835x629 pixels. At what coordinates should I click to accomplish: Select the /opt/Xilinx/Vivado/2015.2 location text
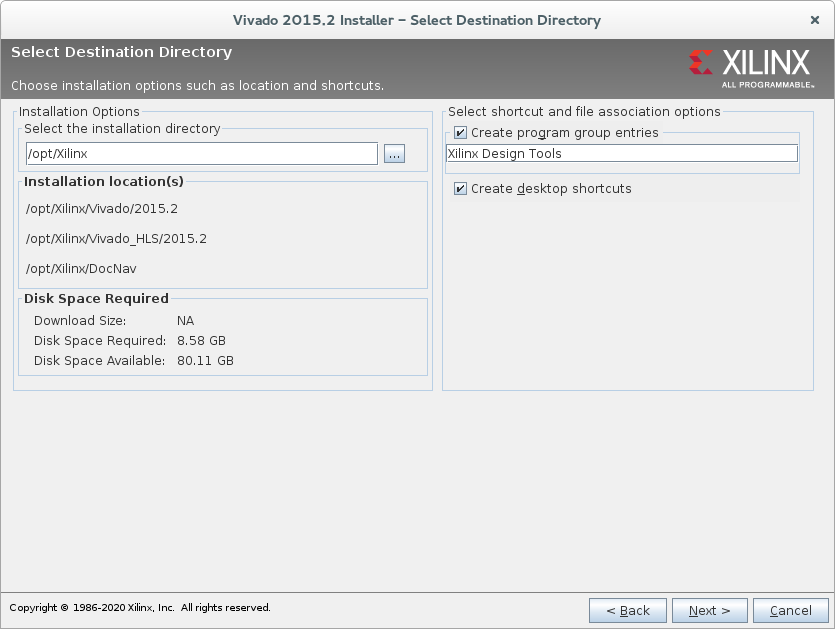point(102,209)
